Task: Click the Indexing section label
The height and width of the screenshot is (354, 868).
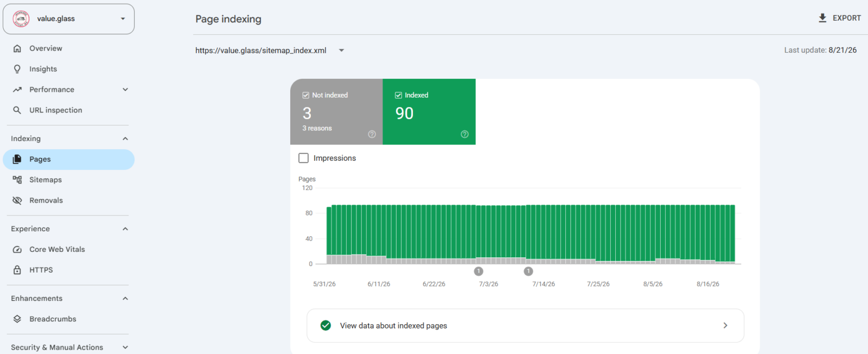Action: point(25,138)
